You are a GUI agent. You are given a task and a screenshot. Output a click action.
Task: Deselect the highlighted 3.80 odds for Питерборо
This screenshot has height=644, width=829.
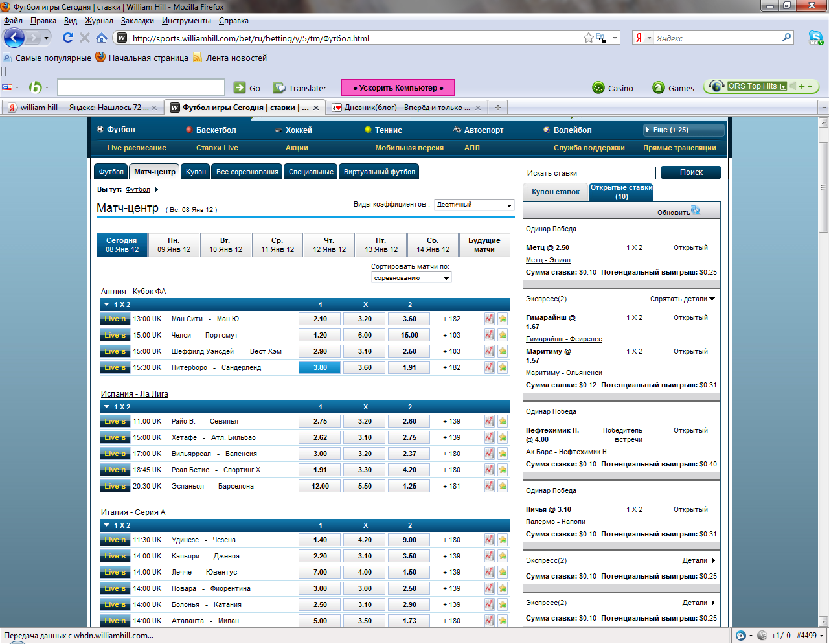click(320, 367)
